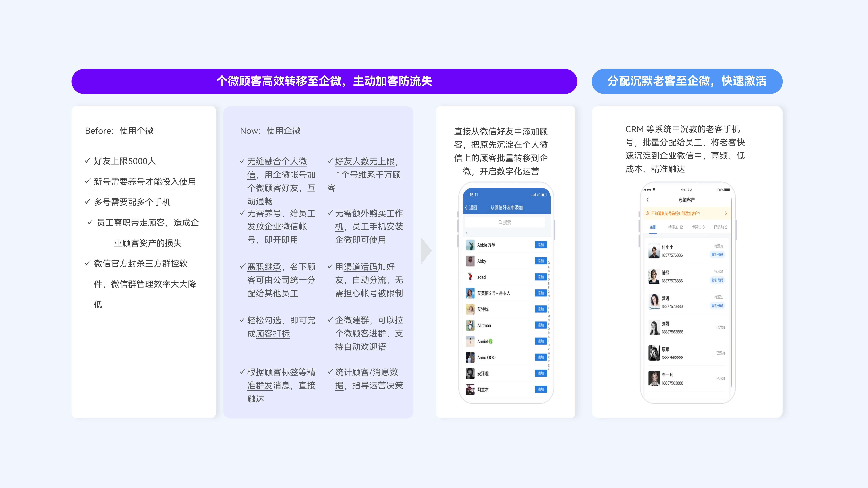The image size is (868, 488).
Task: Click the underlined 离职继承 text
Action: point(264,267)
